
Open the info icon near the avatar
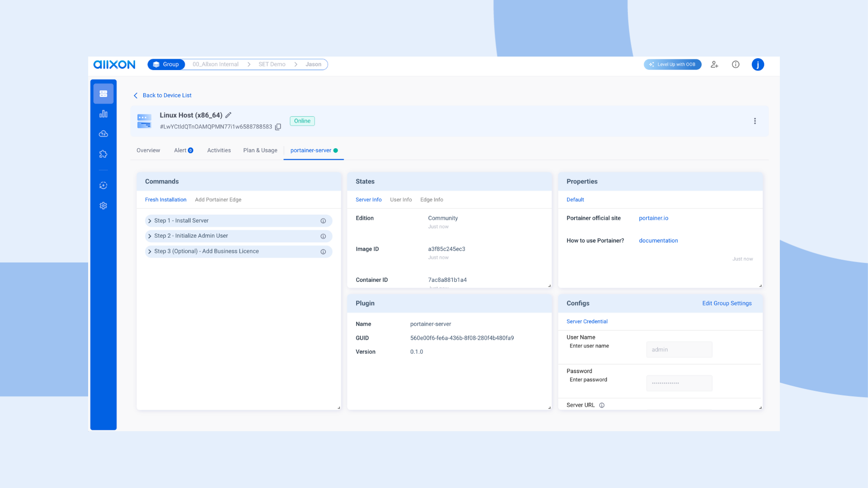(x=736, y=64)
